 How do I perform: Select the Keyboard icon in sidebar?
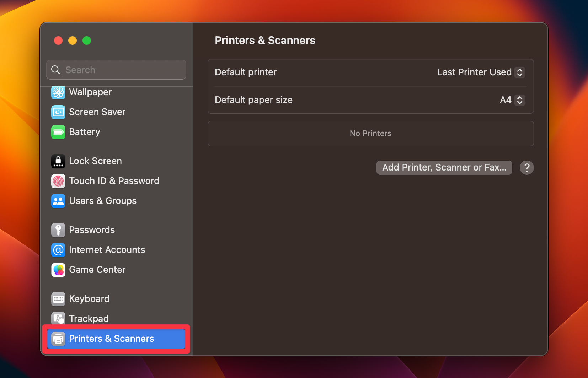point(58,299)
